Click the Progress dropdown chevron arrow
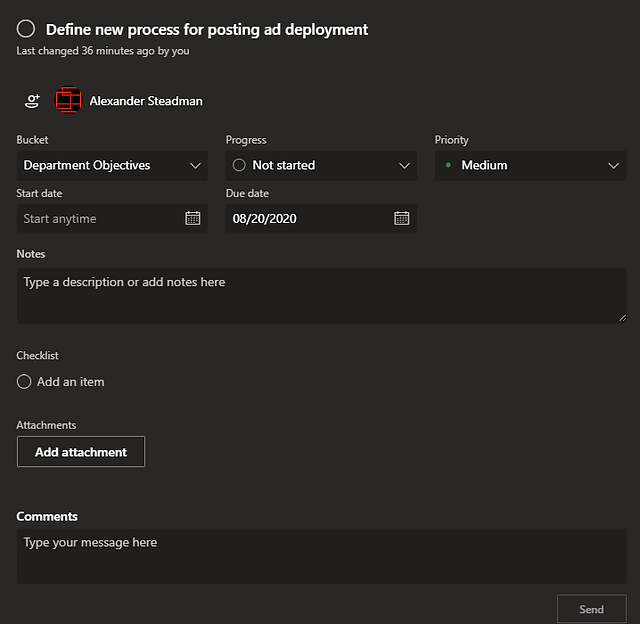Image resolution: width=640 pixels, height=624 pixels. pyautogui.click(x=404, y=166)
